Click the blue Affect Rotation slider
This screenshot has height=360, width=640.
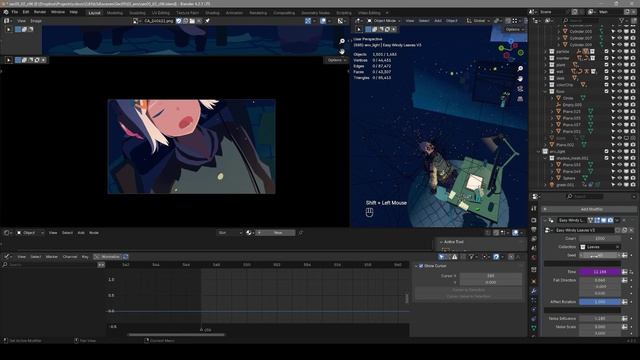[600, 302]
